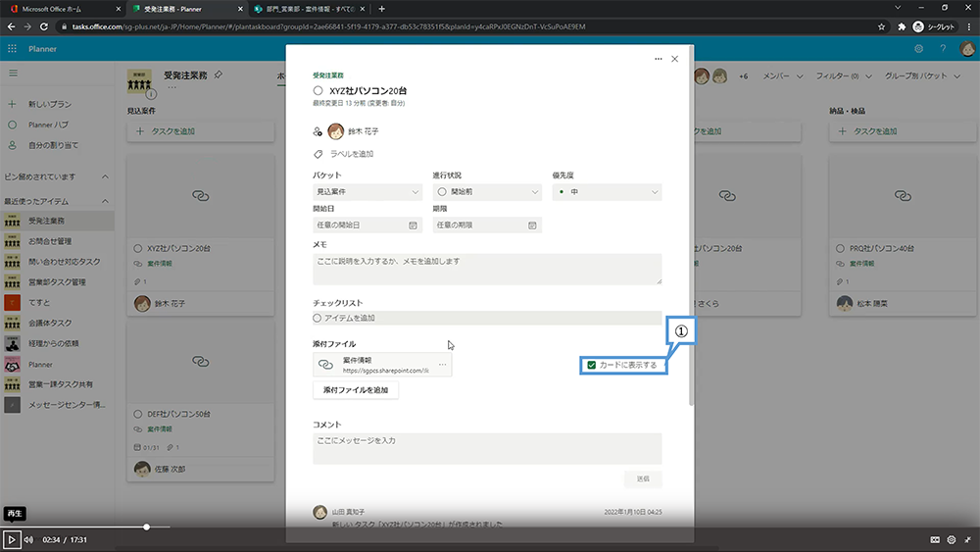Viewport: 980px width, 552px height.
Task: Click the checklist item circle アイテムを追加
Action: click(x=318, y=319)
